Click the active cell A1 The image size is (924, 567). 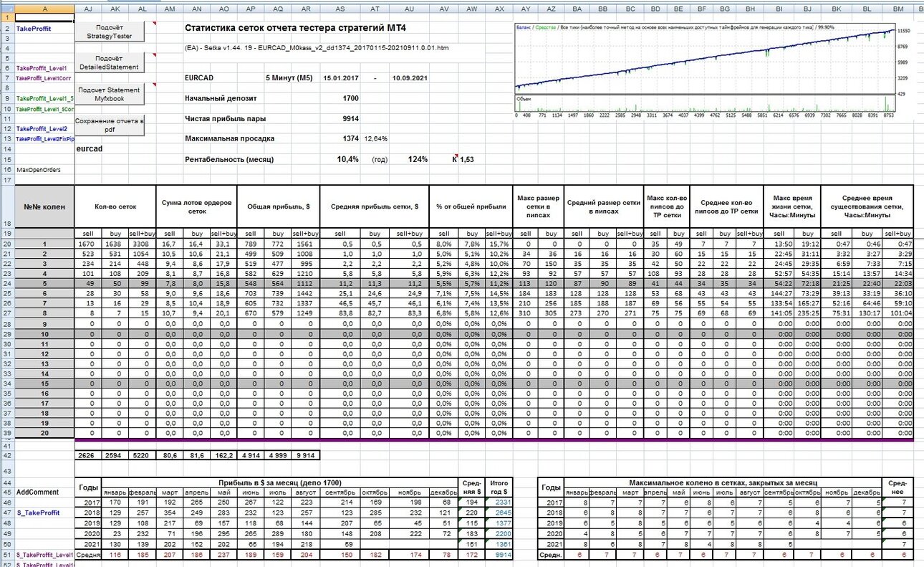point(44,17)
